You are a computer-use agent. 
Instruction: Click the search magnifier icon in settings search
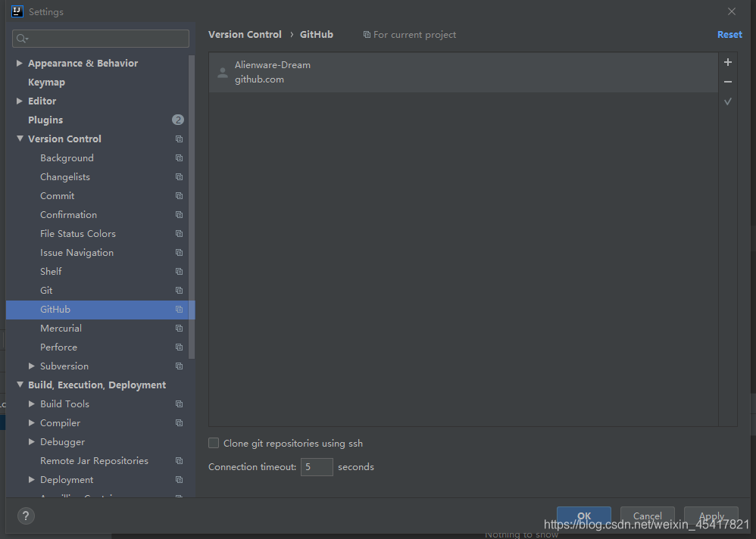(x=22, y=39)
